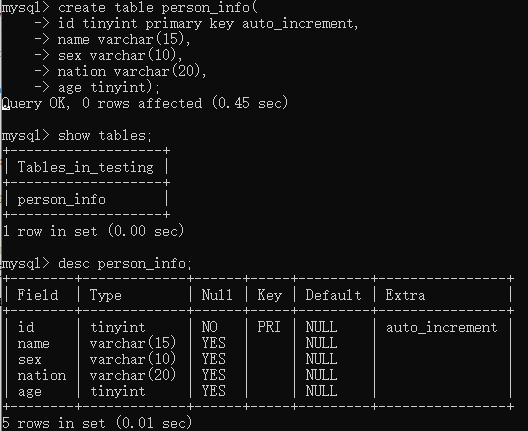Screen dimensions: 528x431
Task: Click the 'desc person_info;' command text
Action: tap(125, 264)
